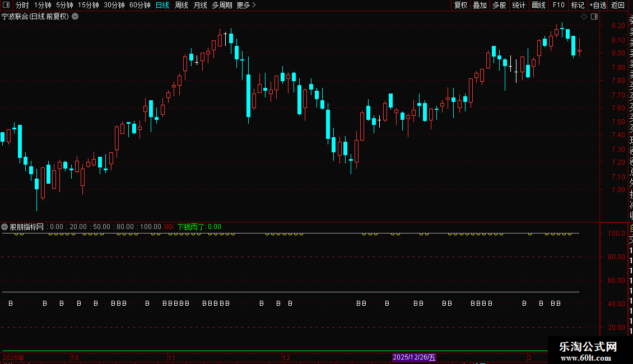Select the 15分钟 period
The height and width of the screenshot is (364, 633).
[89, 5]
